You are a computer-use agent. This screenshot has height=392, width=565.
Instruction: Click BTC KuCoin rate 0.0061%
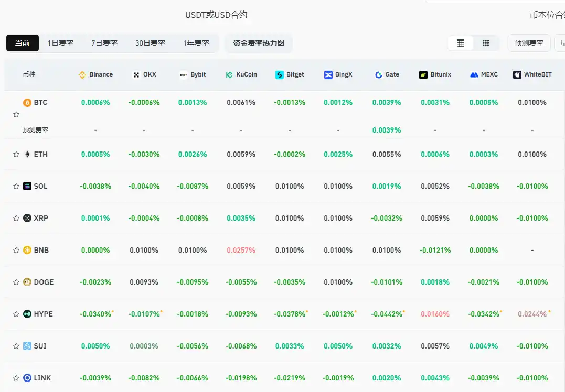[x=241, y=103]
